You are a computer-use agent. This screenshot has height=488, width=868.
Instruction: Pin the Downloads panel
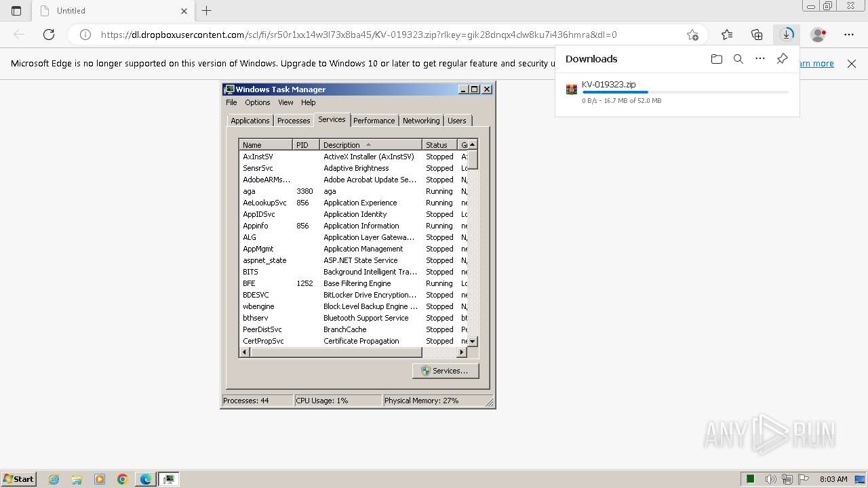(x=782, y=59)
